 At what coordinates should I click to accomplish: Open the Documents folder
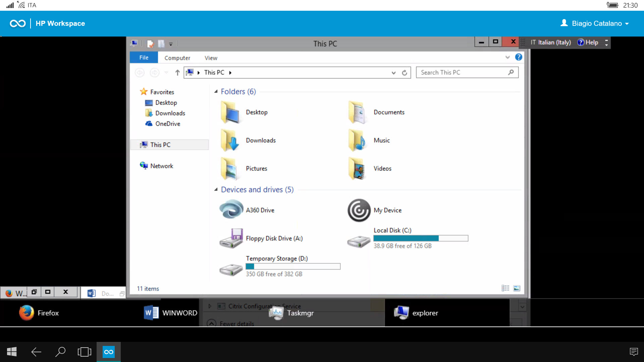389,112
